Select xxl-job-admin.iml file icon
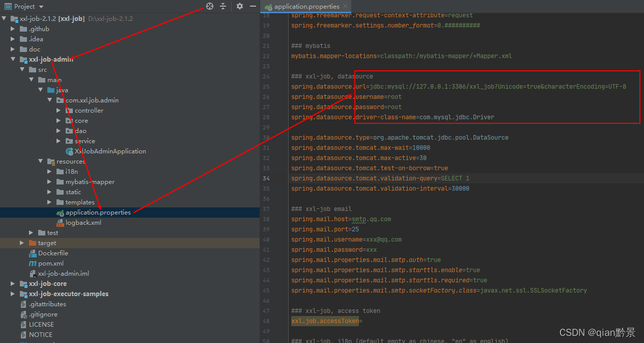This screenshot has height=343, width=644. (33, 274)
